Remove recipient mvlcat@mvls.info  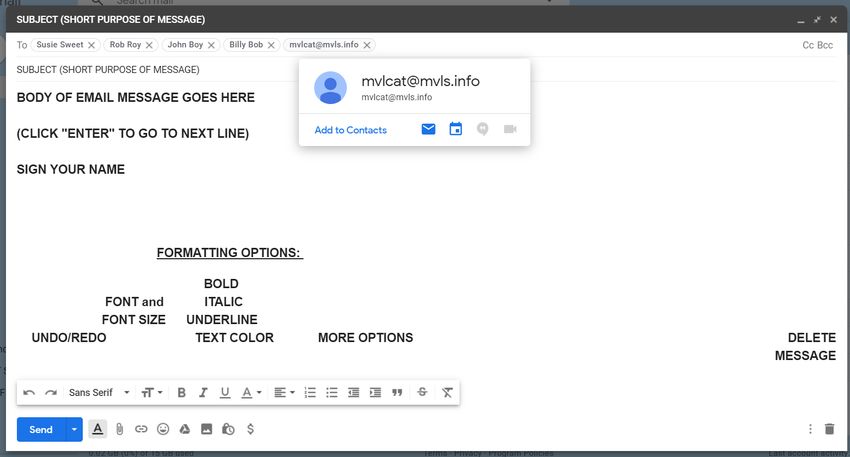367,45
